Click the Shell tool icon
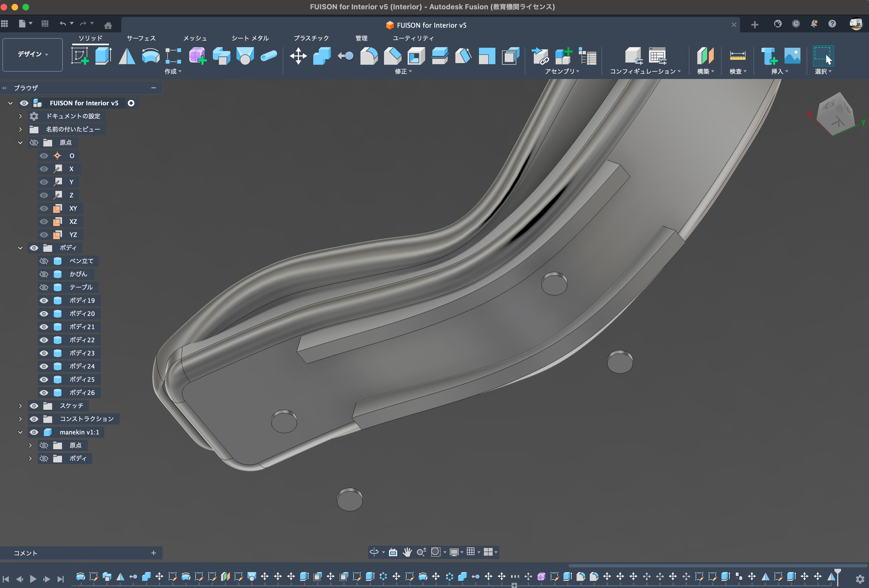 416,56
